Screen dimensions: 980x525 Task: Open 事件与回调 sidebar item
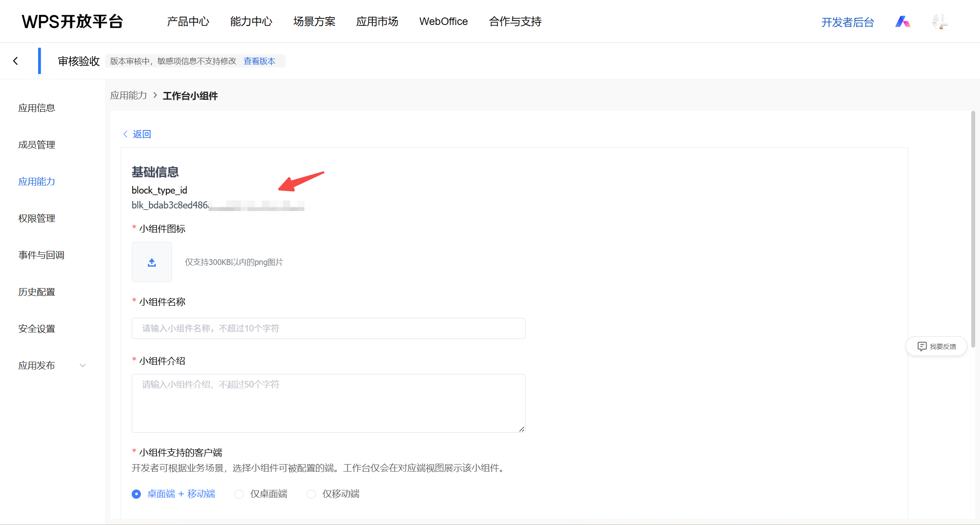pos(41,255)
